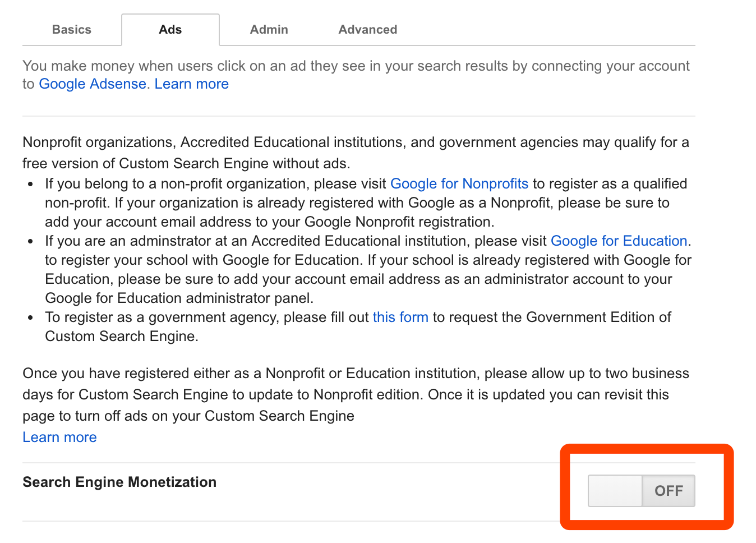Screen dimensions: 756x543
Task: Open the Google for Education link
Action: pos(619,241)
